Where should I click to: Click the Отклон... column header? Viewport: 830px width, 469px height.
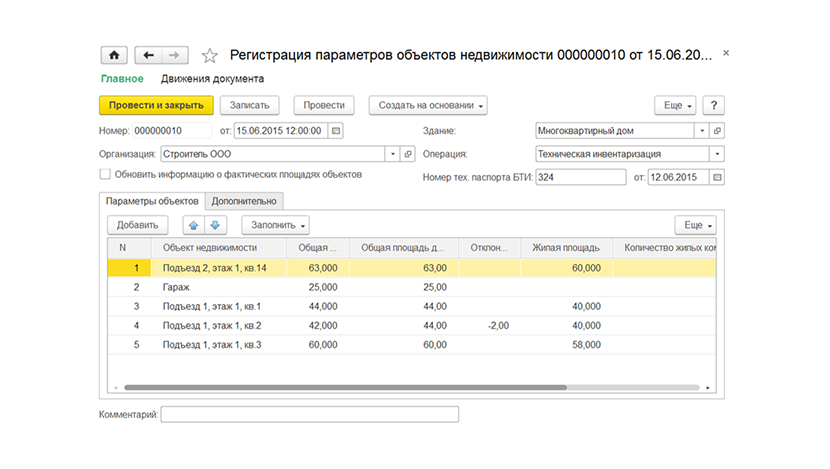point(490,248)
